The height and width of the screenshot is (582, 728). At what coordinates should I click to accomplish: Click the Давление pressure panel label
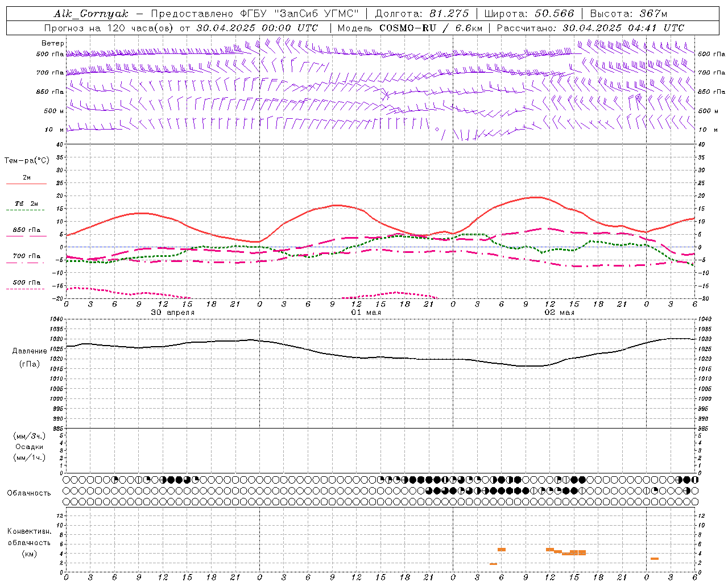tap(30, 351)
